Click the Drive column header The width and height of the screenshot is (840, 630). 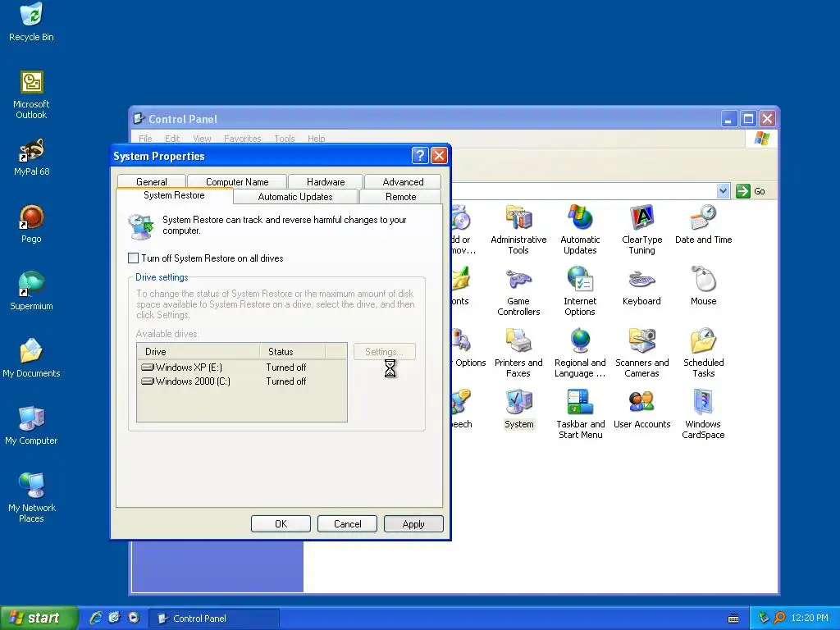199,351
